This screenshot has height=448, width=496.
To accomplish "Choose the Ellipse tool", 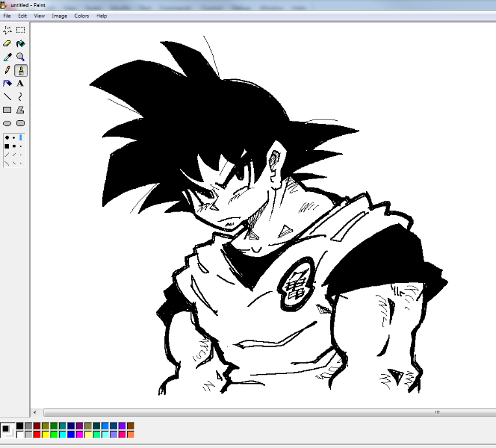I will pyautogui.click(x=7, y=123).
